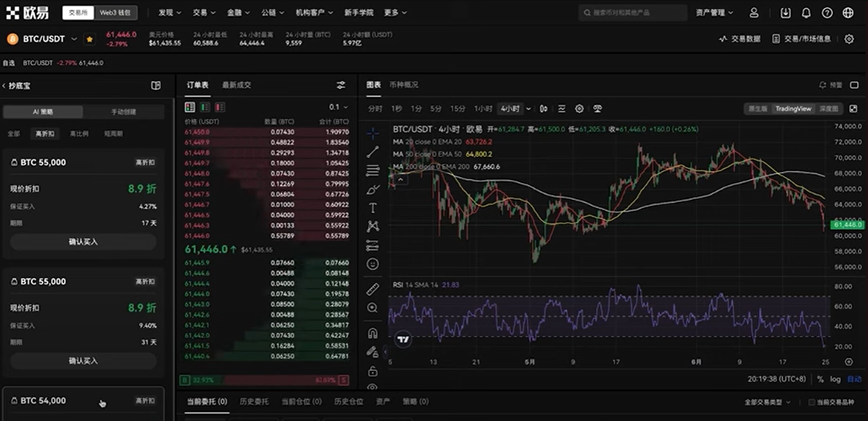Open the account profile icon

(754, 13)
